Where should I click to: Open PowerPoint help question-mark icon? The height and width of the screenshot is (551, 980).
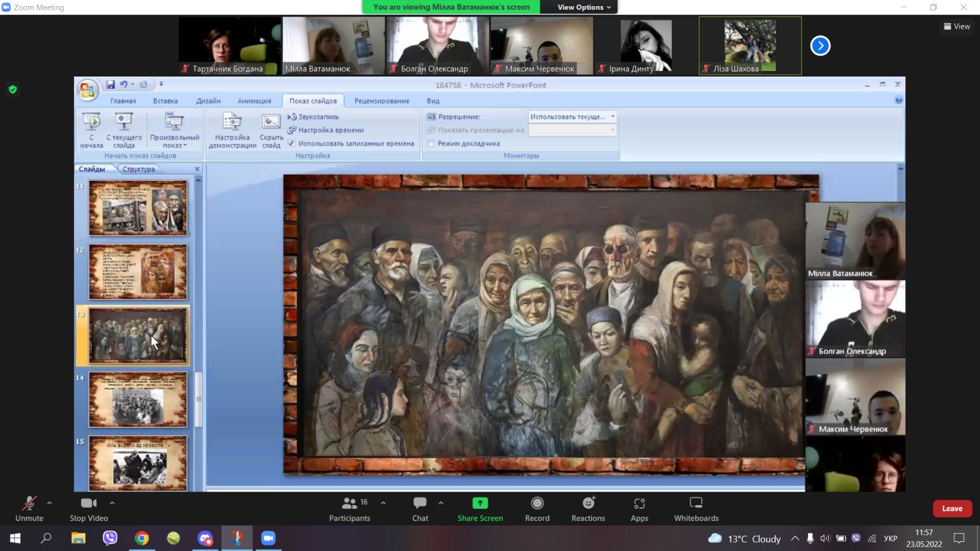pos(899,100)
